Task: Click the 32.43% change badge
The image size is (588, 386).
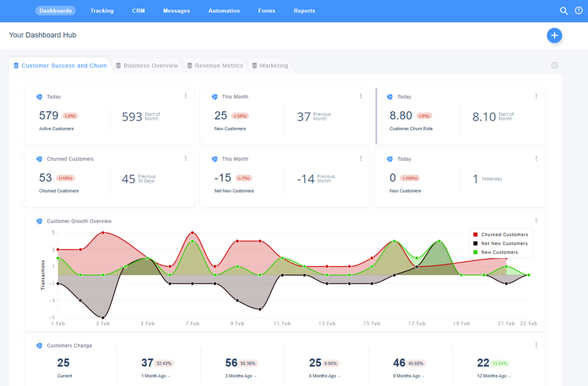Action: coord(164,363)
